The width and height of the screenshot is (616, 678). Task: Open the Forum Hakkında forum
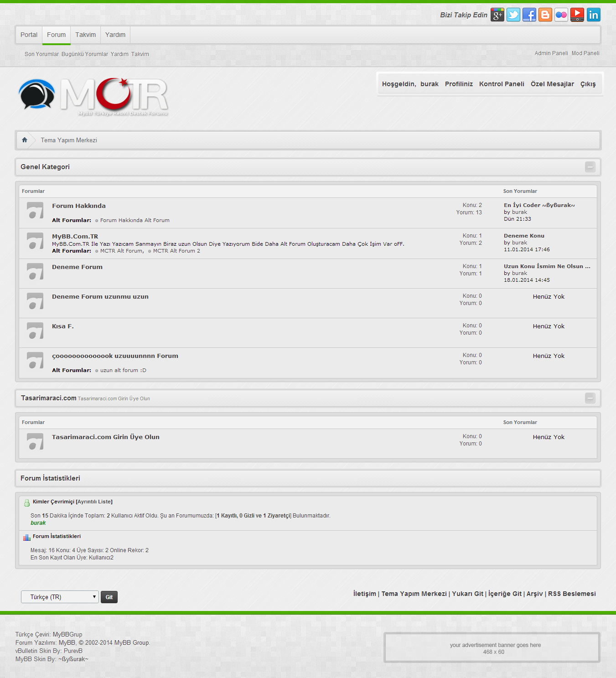(78, 206)
